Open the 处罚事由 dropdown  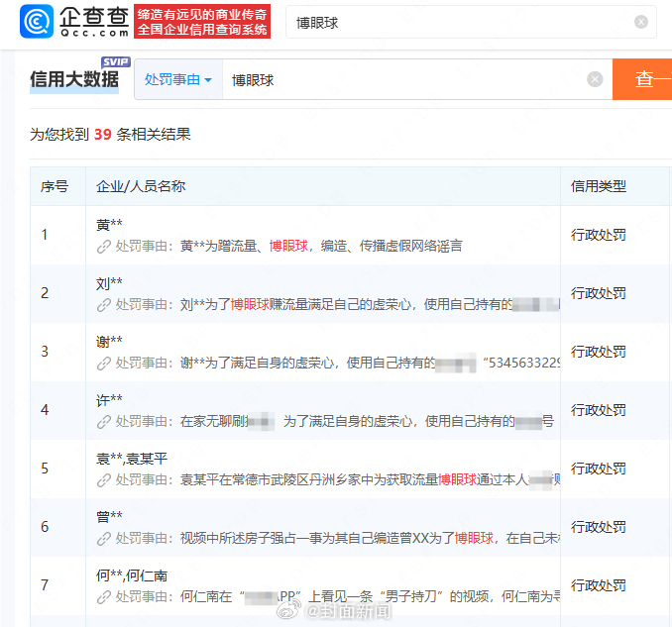coord(178,79)
